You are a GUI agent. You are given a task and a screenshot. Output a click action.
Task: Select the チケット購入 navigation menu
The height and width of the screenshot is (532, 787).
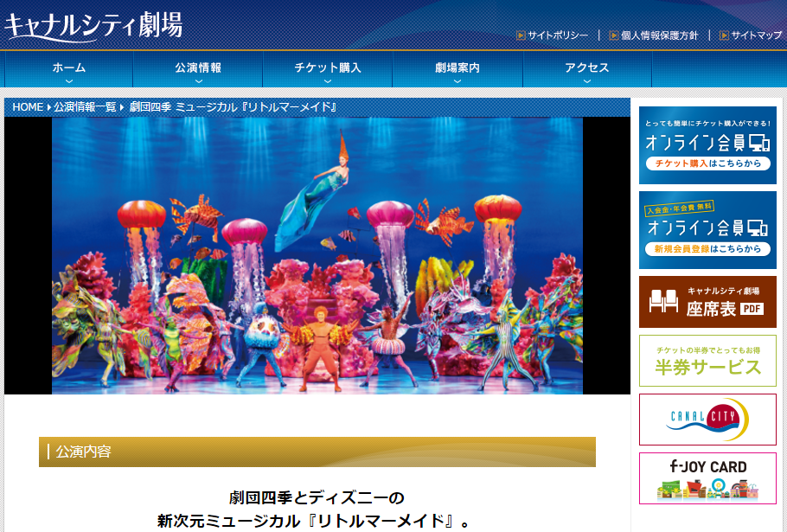[328, 69]
